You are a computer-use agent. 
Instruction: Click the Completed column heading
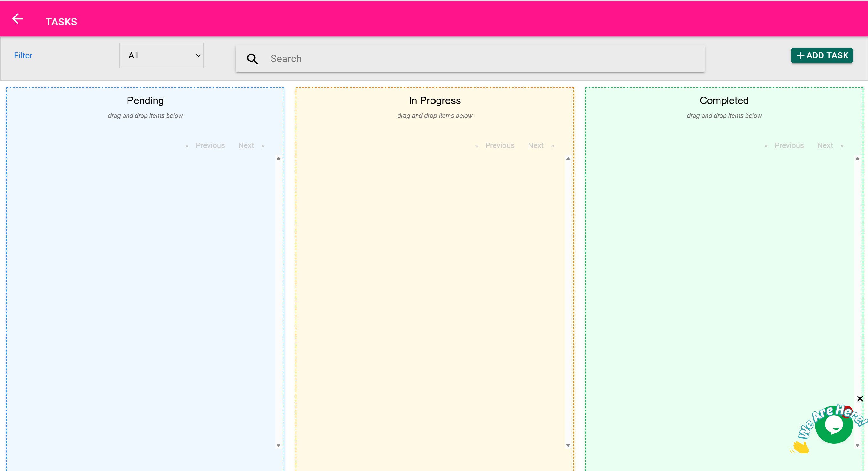(x=724, y=100)
